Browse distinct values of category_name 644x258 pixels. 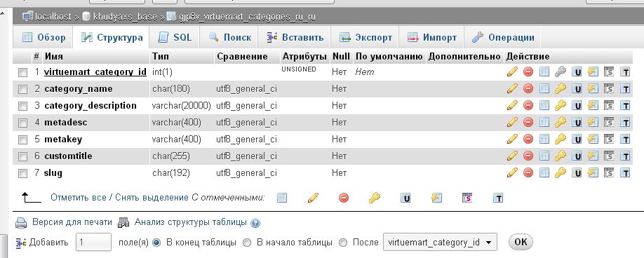pyautogui.click(x=544, y=89)
